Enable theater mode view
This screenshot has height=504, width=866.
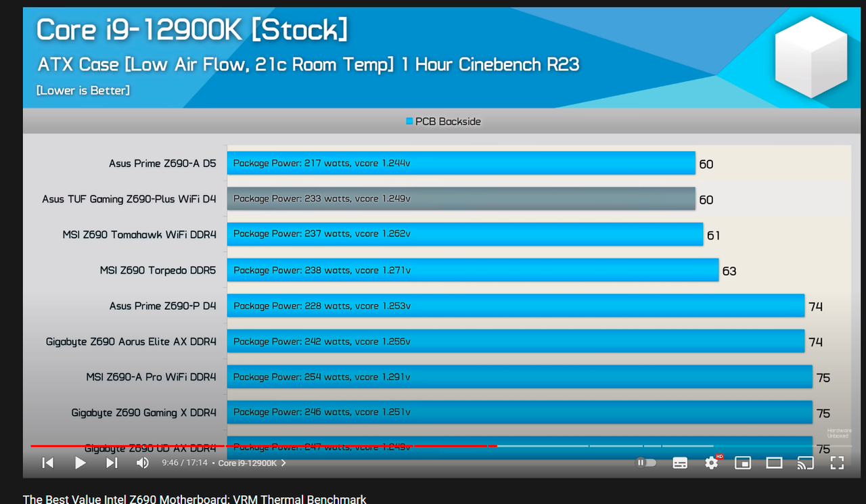click(x=774, y=463)
